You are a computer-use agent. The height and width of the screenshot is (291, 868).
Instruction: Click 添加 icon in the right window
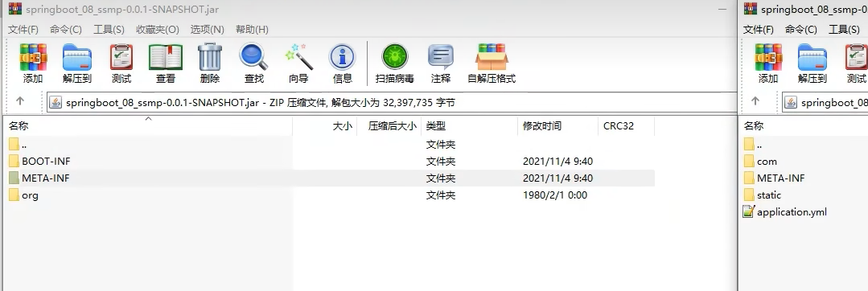768,58
